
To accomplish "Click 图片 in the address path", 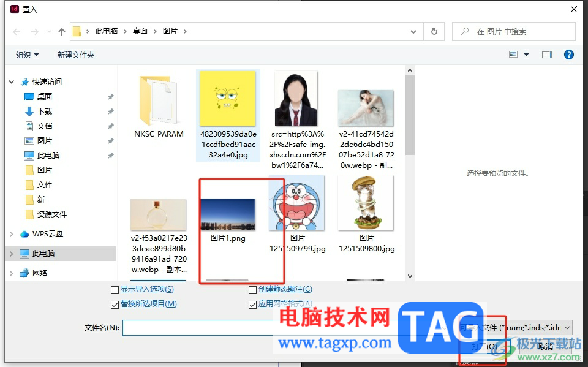I will pos(170,31).
